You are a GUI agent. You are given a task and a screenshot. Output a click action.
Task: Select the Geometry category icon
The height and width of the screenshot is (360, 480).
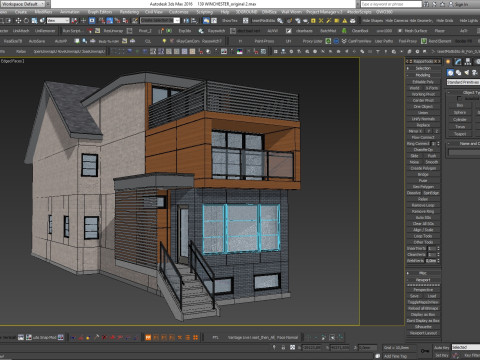450,72
